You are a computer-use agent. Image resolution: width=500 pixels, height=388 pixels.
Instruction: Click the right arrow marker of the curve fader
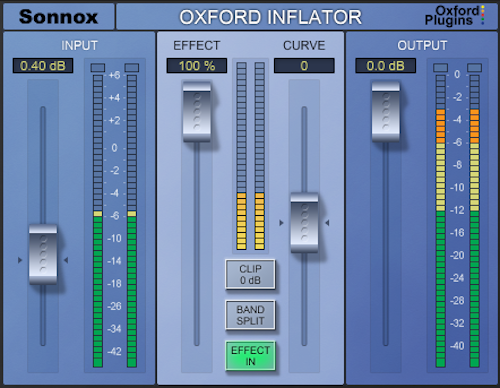click(x=327, y=223)
